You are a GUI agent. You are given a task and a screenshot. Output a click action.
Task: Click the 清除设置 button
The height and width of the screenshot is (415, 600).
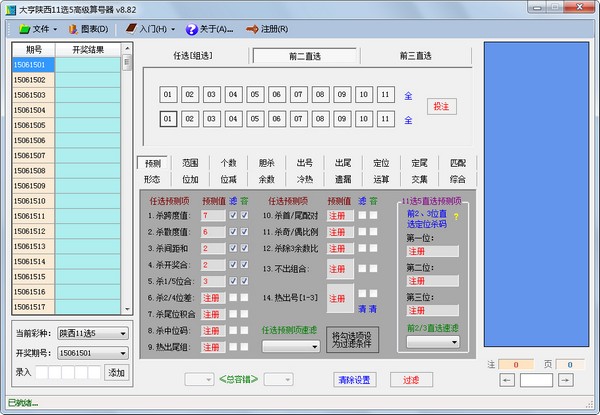(352, 380)
